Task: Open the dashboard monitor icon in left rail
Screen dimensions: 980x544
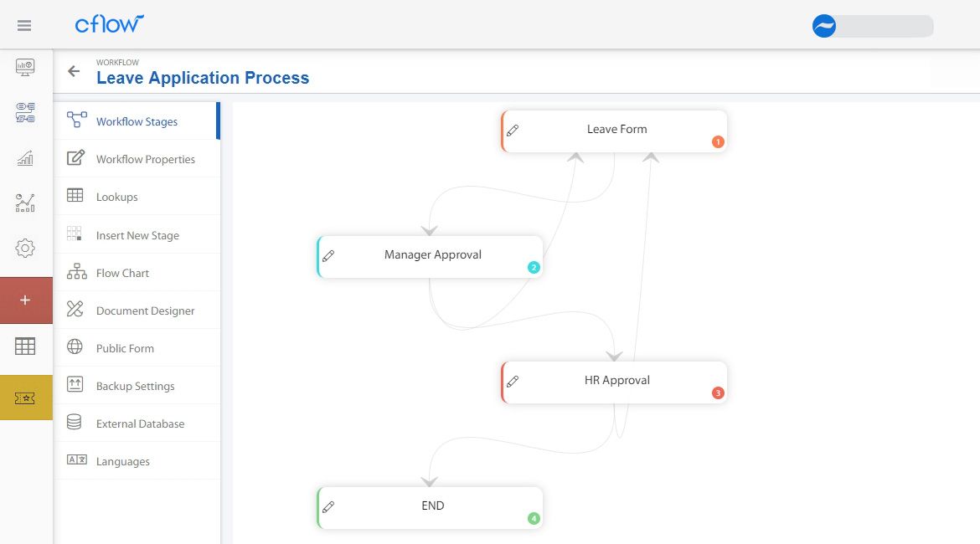Action: point(25,68)
